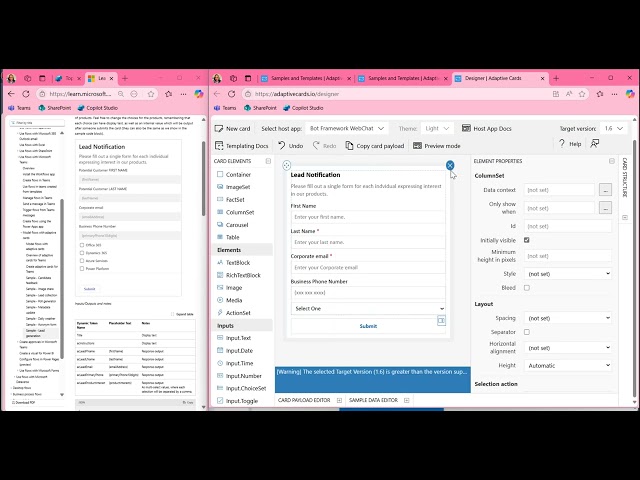Screen dimensions: 640x480
Task: Collapse the Card Elements panel
Action: pyautogui.click(x=268, y=161)
